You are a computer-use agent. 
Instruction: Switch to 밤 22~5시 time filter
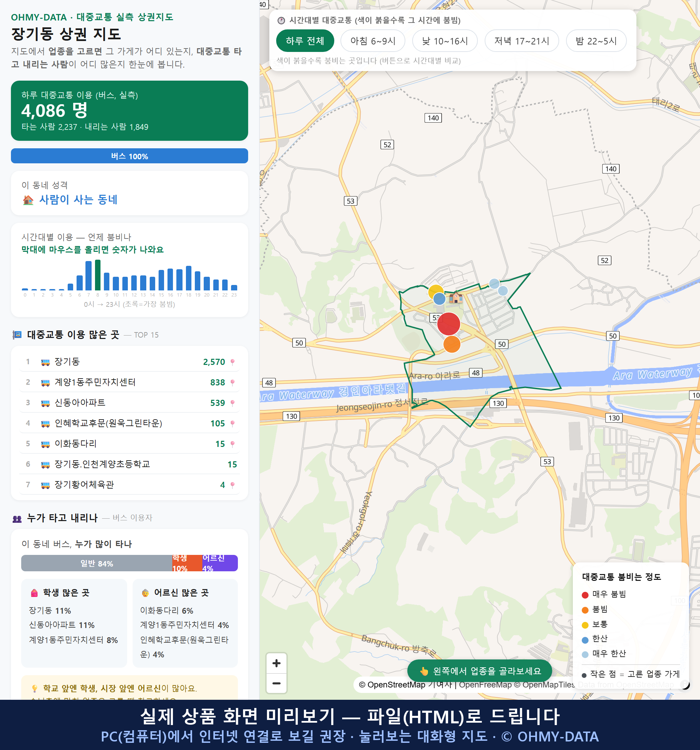coord(596,41)
